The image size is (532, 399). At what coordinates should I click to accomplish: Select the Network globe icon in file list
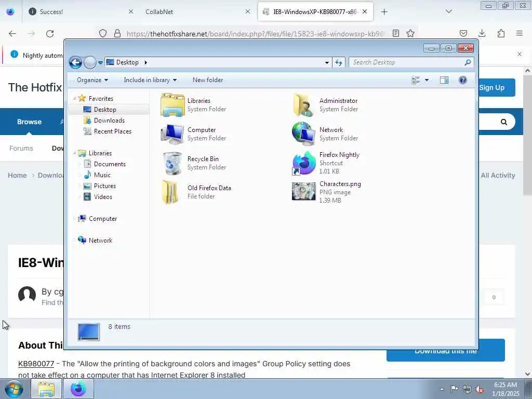coord(303,134)
